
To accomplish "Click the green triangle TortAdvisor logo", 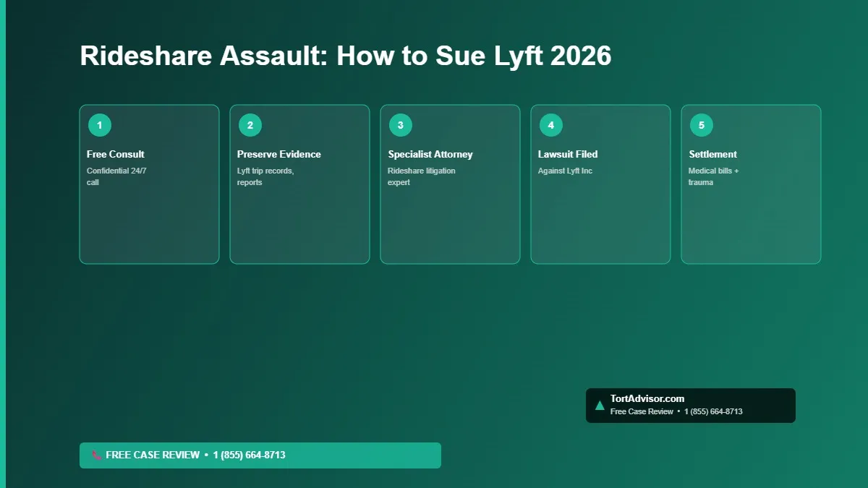I will 599,406.
